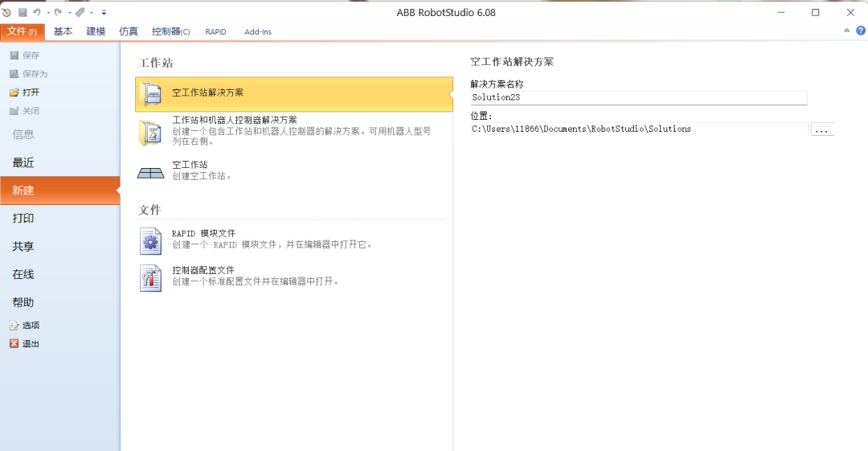Pick the station and robot controller solution icon
Image resolution: width=868 pixels, height=451 pixels.
pos(150,133)
